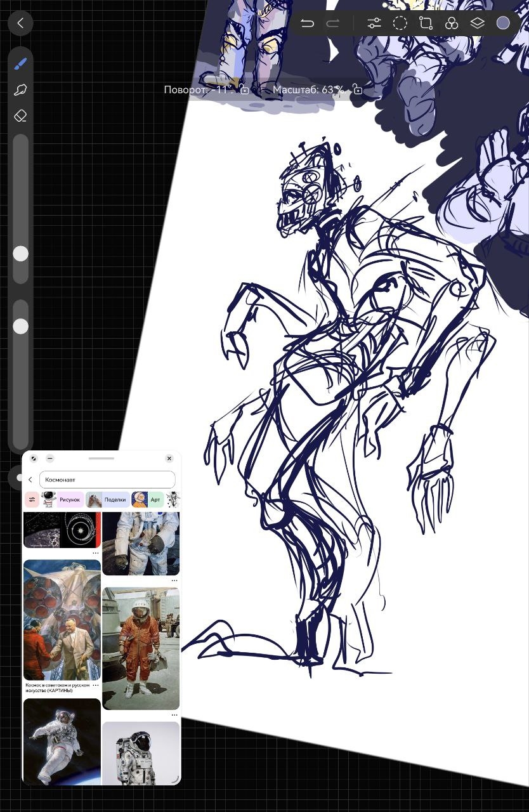Open the adjustments sliders panel
This screenshot has height=812, width=529.
(x=374, y=23)
